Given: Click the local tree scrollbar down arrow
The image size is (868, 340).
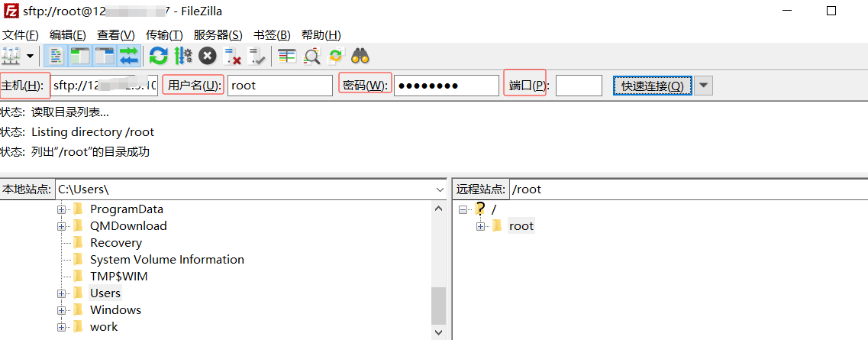Looking at the screenshot, I should 438,332.
